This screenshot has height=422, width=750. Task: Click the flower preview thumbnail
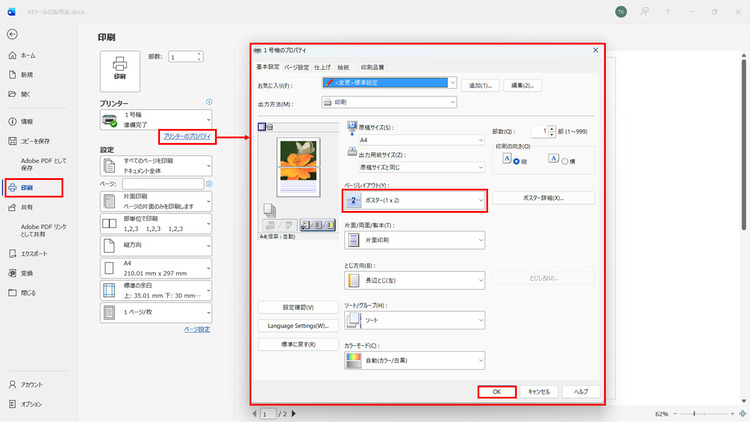click(298, 167)
